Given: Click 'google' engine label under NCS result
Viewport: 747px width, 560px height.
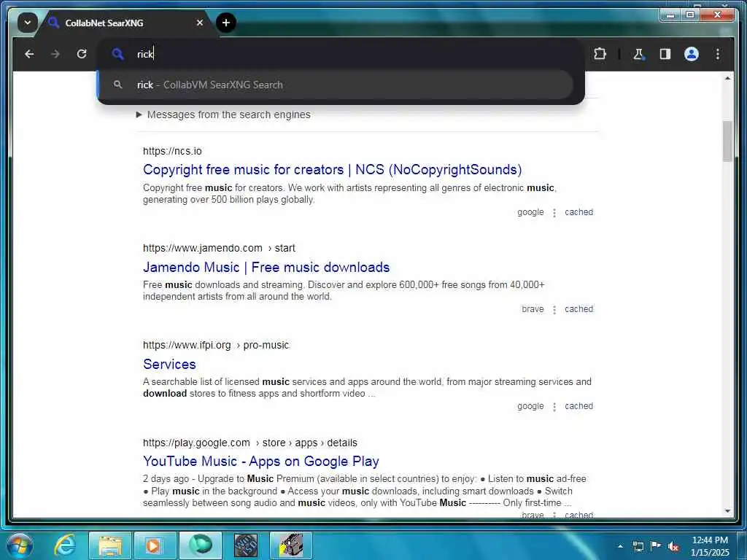Looking at the screenshot, I should point(530,212).
